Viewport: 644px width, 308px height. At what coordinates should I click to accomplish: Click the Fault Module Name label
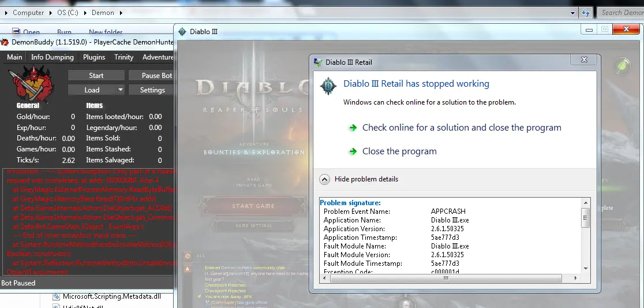click(354, 246)
